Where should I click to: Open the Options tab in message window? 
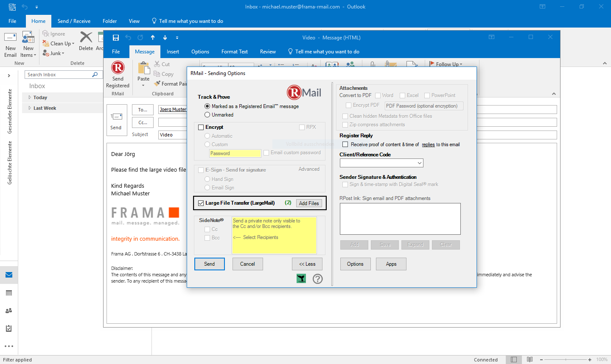200,52
